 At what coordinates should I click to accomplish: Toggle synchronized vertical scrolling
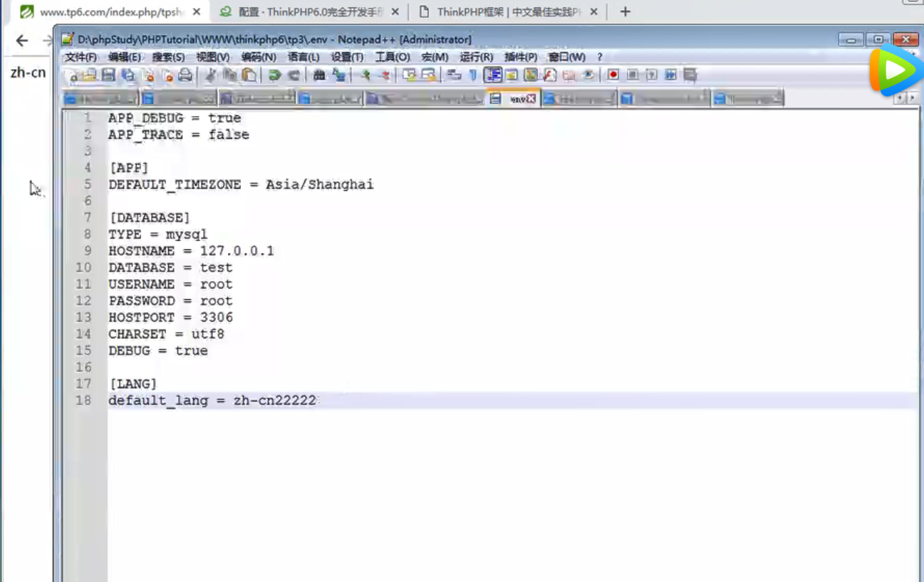pos(409,75)
